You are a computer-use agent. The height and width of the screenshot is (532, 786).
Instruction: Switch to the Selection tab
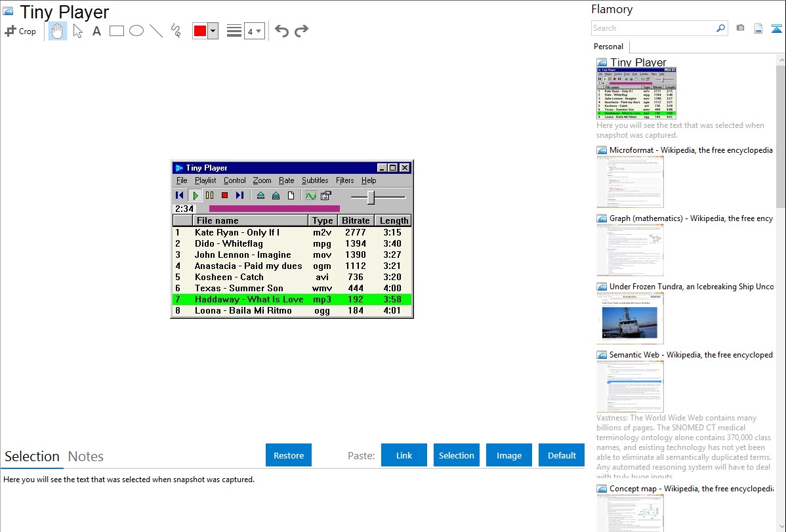tap(32, 457)
